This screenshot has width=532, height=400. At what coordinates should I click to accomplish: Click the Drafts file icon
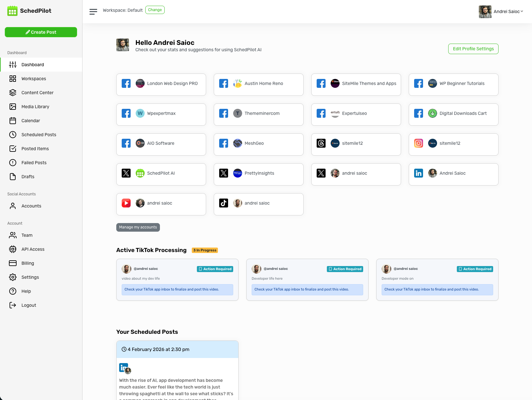pos(13,177)
